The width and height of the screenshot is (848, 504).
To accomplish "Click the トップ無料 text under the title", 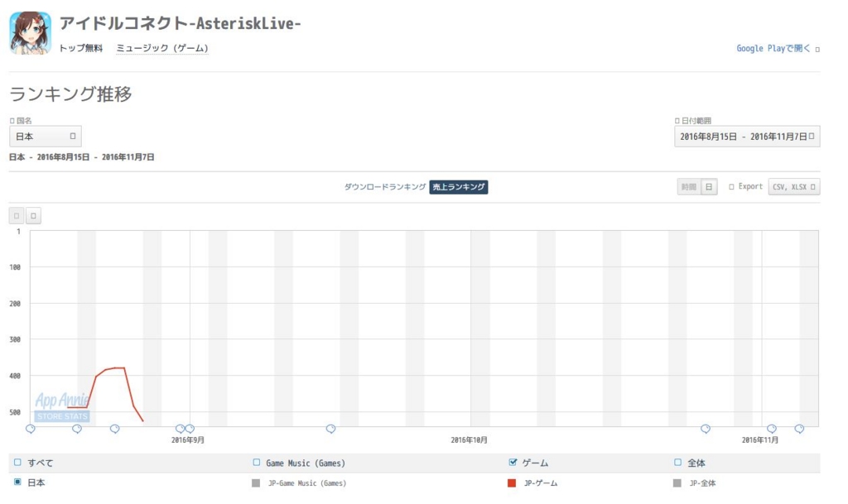I will coord(80,48).
